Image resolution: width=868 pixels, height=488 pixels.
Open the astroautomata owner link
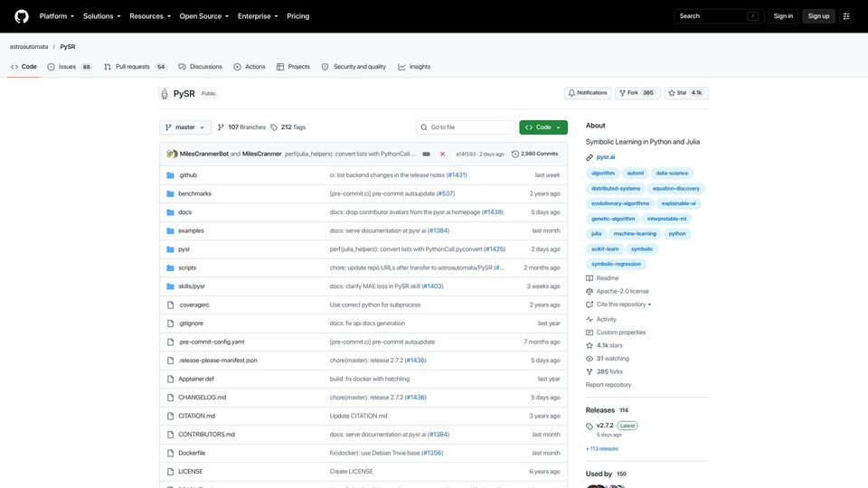(x=29, y=47)
